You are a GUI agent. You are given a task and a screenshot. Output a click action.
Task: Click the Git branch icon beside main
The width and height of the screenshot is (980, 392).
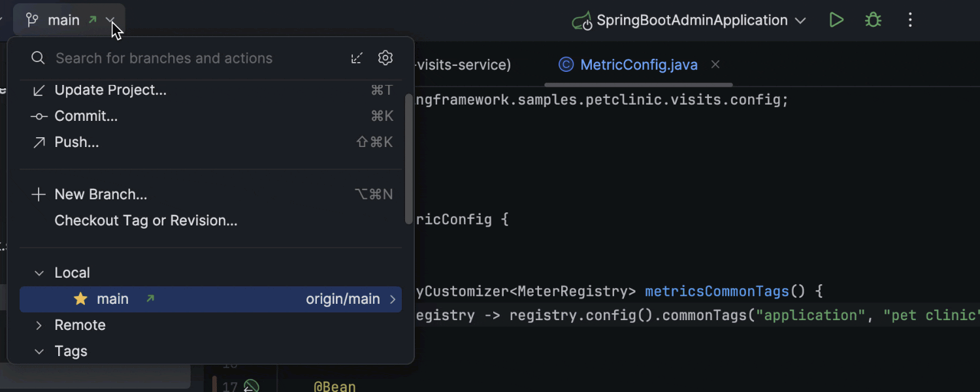(31, 20)
